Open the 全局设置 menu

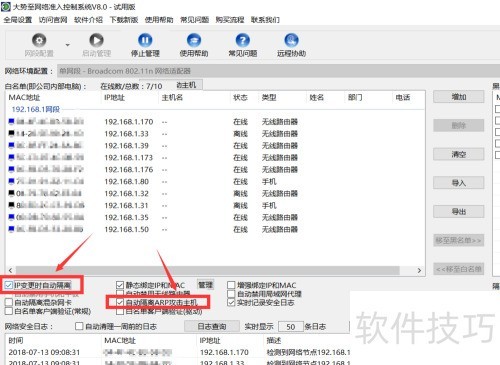coord(18,20)
